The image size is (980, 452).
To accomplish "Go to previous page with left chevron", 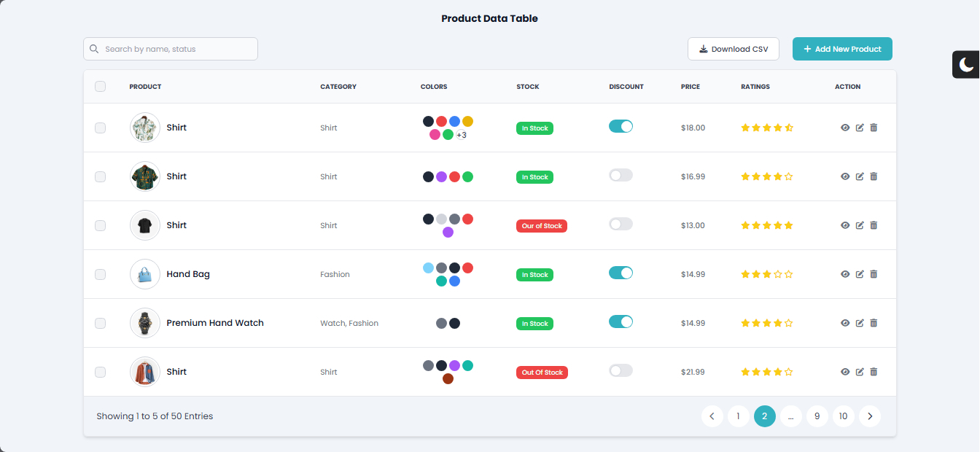I will click(x=712, y=416).
